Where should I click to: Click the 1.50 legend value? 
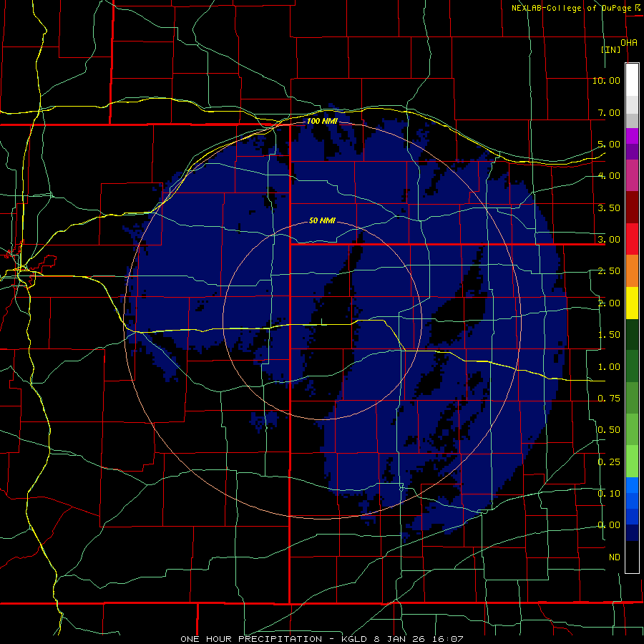[609, 335]
